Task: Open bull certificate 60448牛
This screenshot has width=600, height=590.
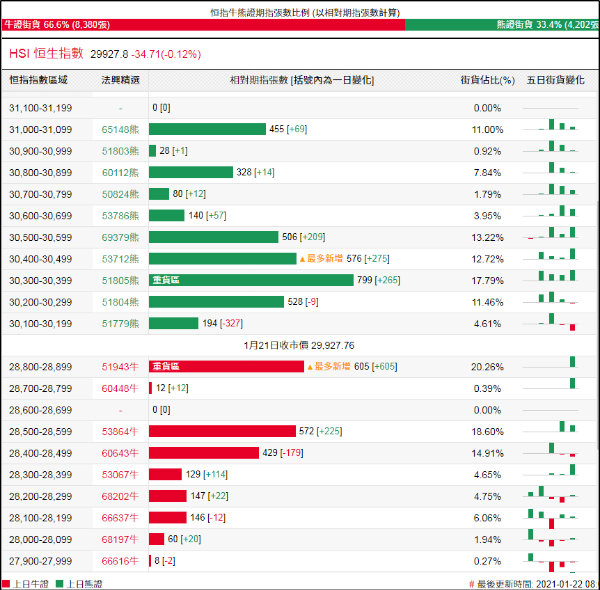Action: 120,388
